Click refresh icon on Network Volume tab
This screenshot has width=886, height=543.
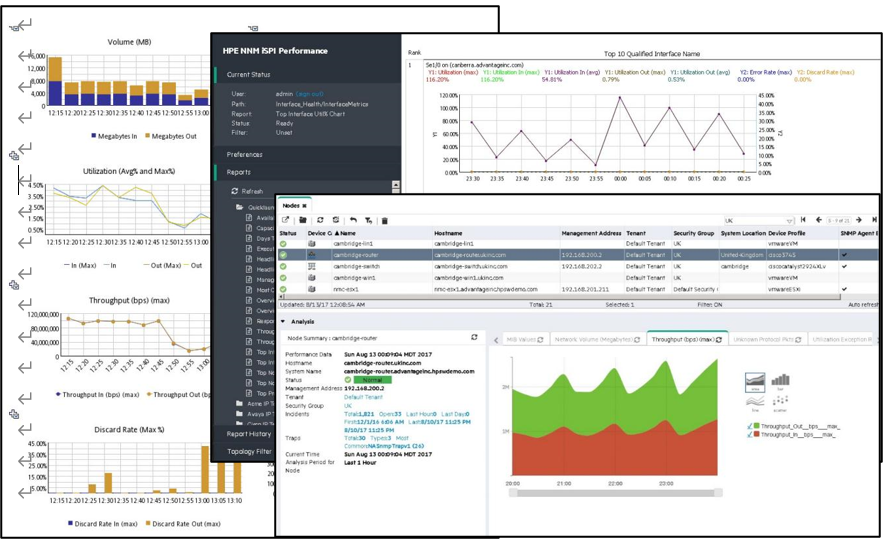pos(637,340)
